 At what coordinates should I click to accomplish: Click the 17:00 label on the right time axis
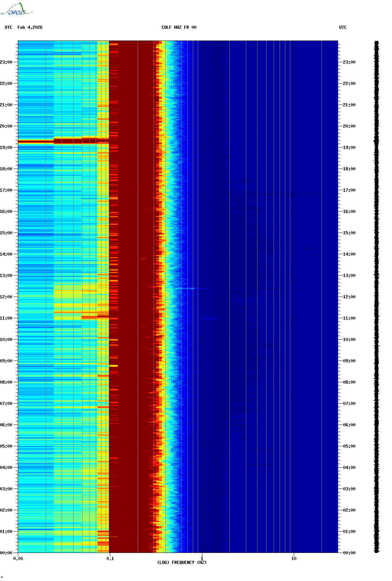(349, 190)
